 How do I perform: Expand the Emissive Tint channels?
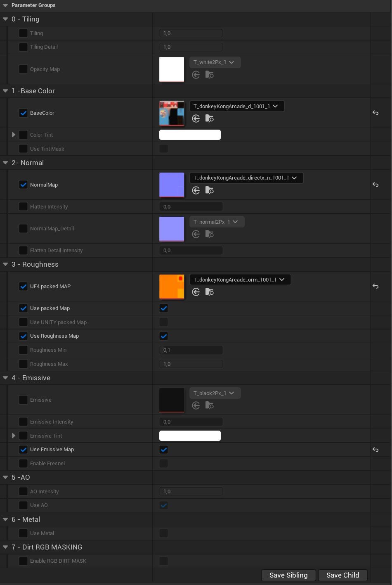tap(14, 436)
